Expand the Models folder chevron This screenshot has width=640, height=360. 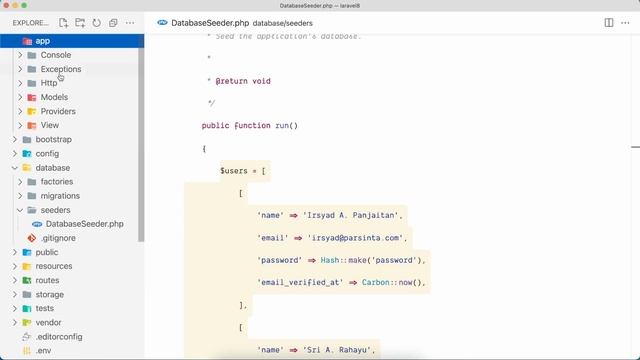coord(20,97)
